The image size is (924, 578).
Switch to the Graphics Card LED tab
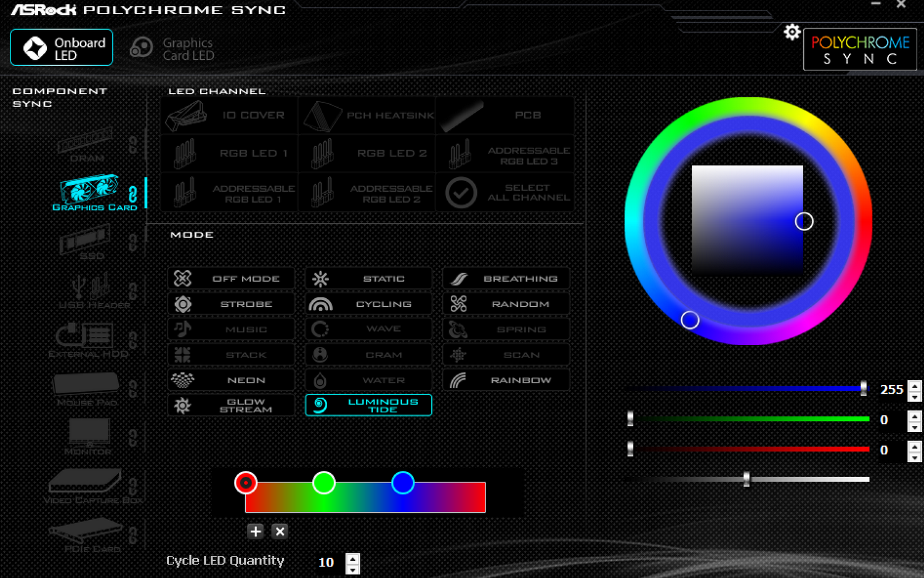[174, 47]
